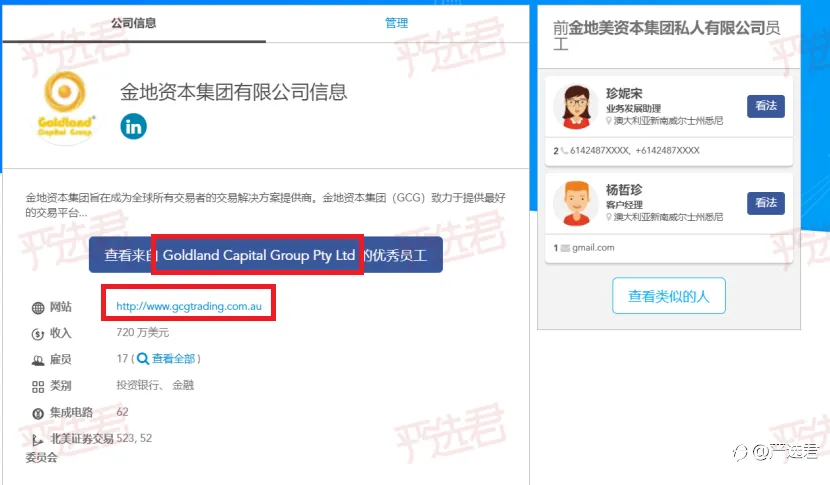Select the heading 前金地美资本集团私人有限公司员工

pos(667,36)
